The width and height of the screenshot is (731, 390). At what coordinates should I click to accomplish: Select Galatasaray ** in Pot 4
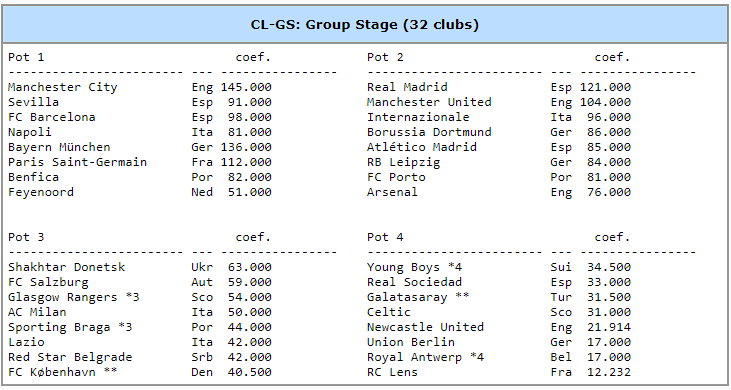click(x=418, y=297)
